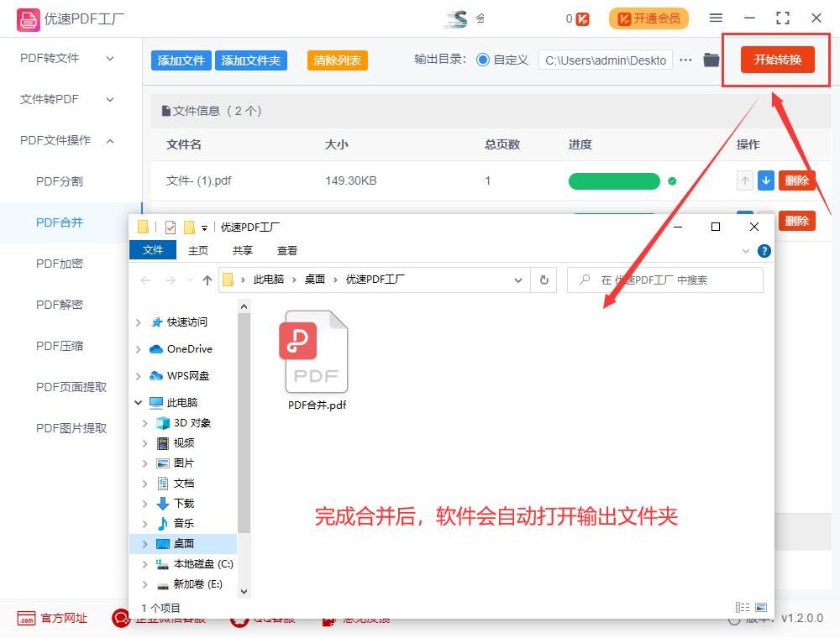Switch to the 查看 ribbon tab
The height and width of the screenshot is (638, 840).
coord(286,250)
